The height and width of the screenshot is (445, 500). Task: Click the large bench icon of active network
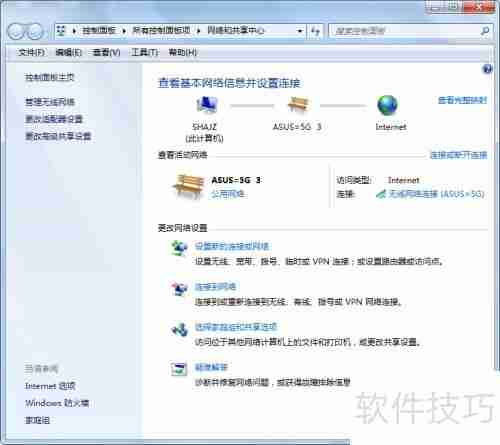[x=188, y=186]
